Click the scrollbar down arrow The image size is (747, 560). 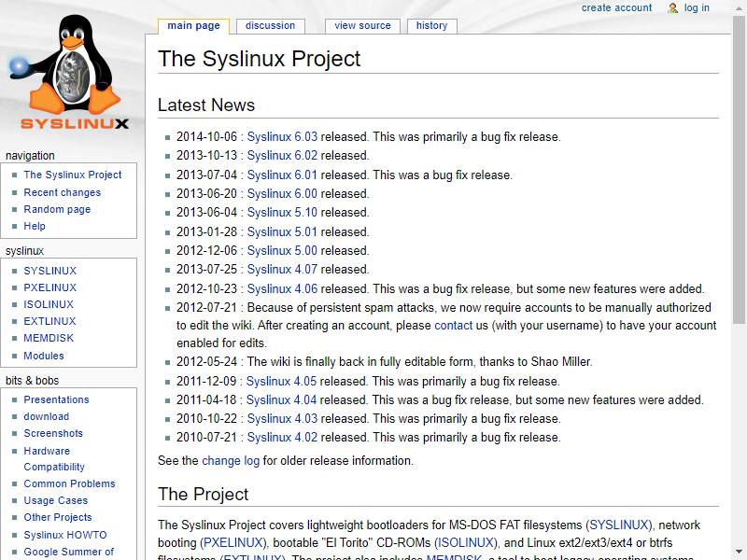pos(740,552)
